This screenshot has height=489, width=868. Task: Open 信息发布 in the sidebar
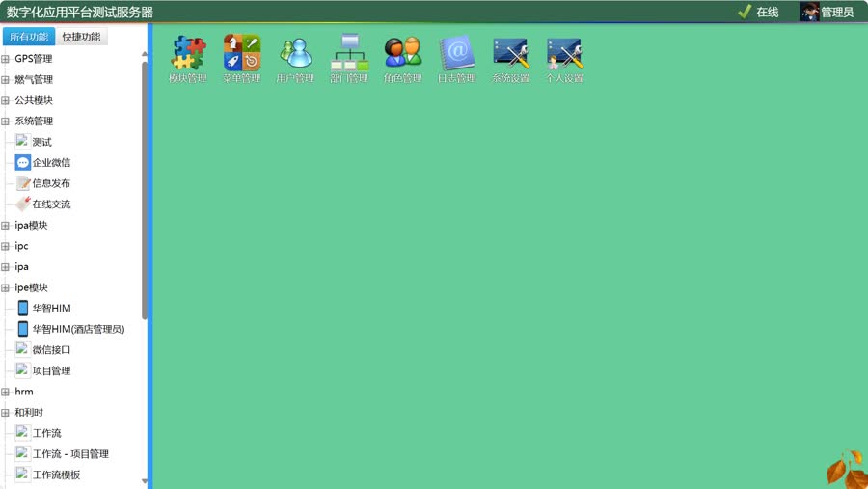[50, 183]
